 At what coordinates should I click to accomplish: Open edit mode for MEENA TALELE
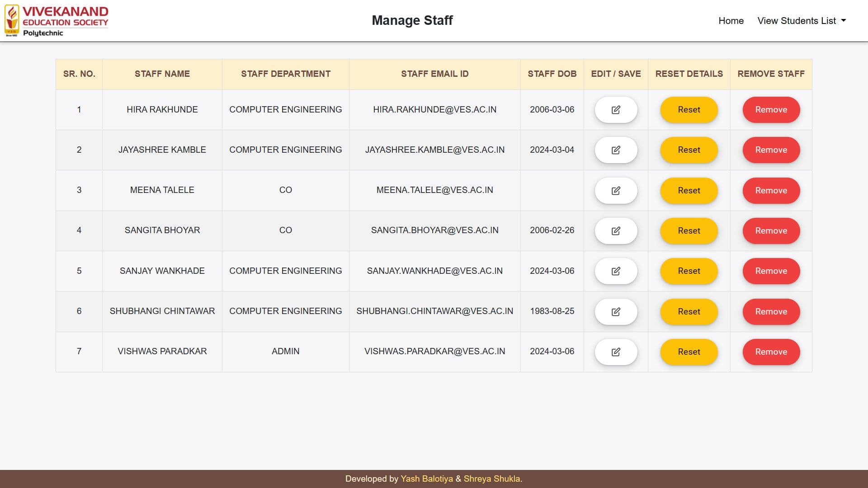point(616,190)
